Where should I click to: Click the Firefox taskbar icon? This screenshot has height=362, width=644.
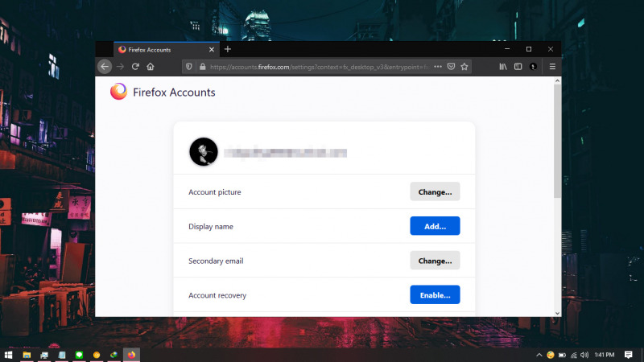(131, 355)
